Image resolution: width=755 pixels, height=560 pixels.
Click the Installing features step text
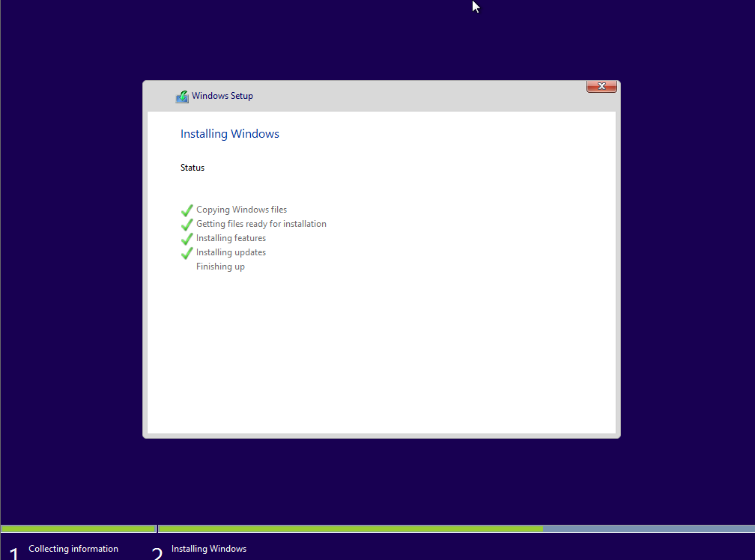pyautogui.click(x=231, y=238)
